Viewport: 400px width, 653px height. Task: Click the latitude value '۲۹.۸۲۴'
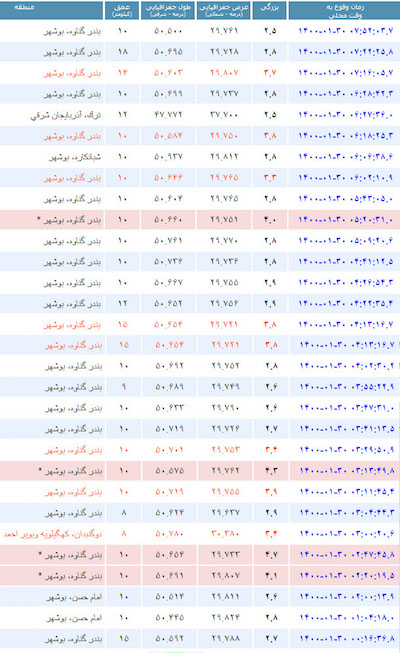(225, 617)
